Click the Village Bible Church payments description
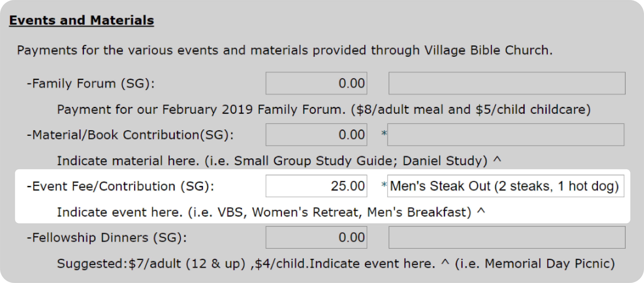The width and height of the screenshot is (644, 283). [x=285, y=50]
